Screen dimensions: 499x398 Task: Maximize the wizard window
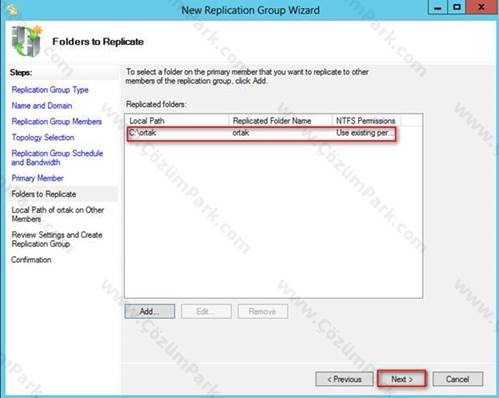pos(456,7)
